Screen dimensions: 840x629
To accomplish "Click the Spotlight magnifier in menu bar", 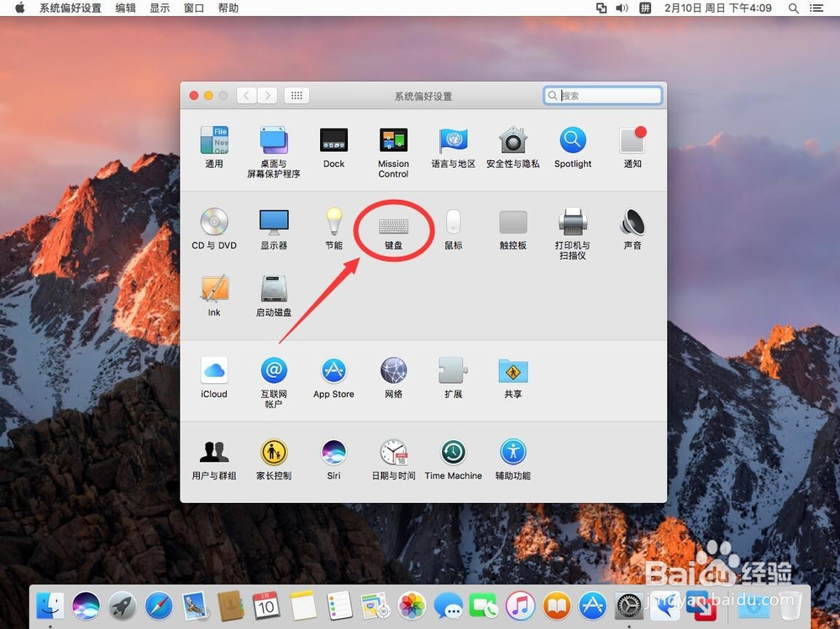I will 794,8.
